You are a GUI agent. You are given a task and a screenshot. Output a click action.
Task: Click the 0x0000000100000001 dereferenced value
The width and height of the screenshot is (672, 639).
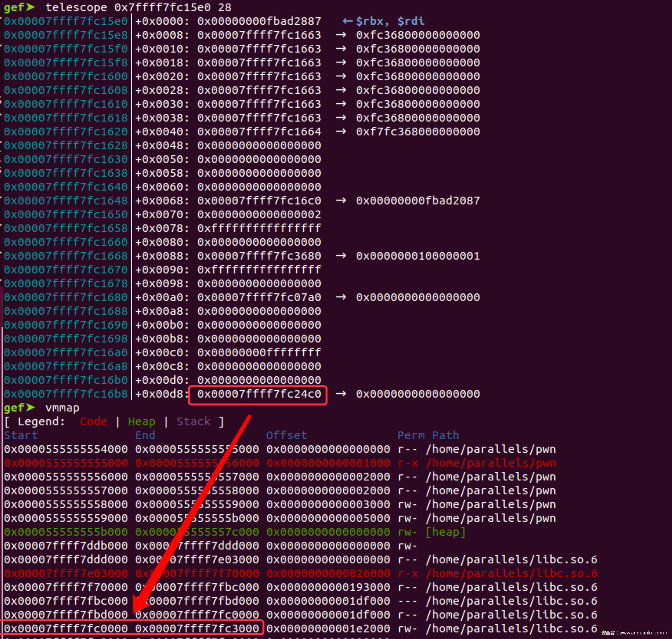[418, 256]
